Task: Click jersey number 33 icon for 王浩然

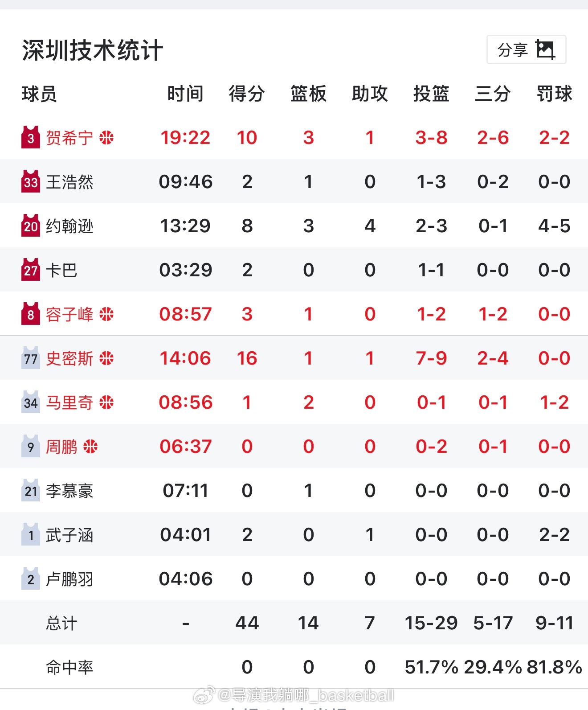Action: pos(30,182)
